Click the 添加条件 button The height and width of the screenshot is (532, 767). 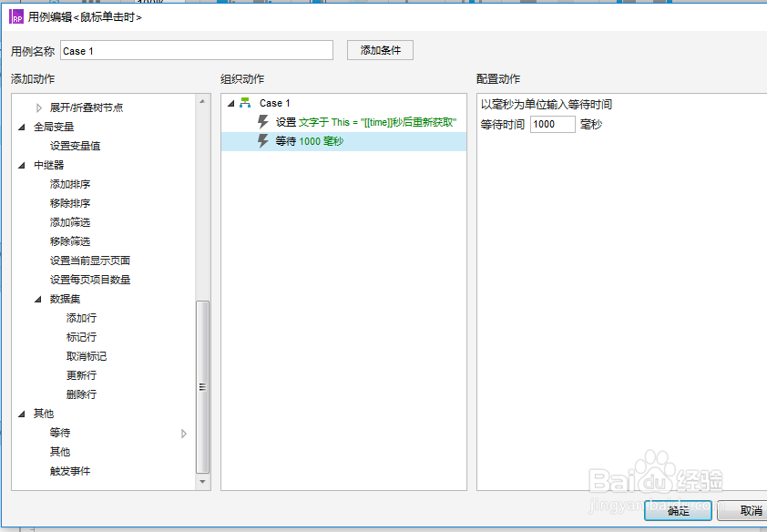(380, 50)
